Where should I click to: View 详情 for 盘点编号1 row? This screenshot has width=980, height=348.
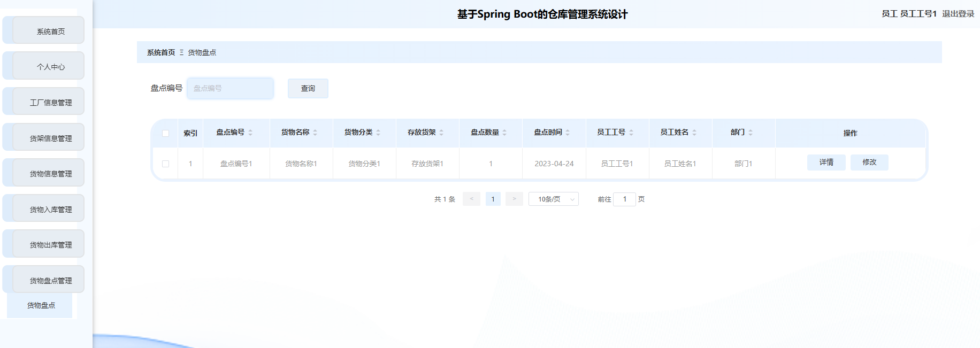point(826,163)
